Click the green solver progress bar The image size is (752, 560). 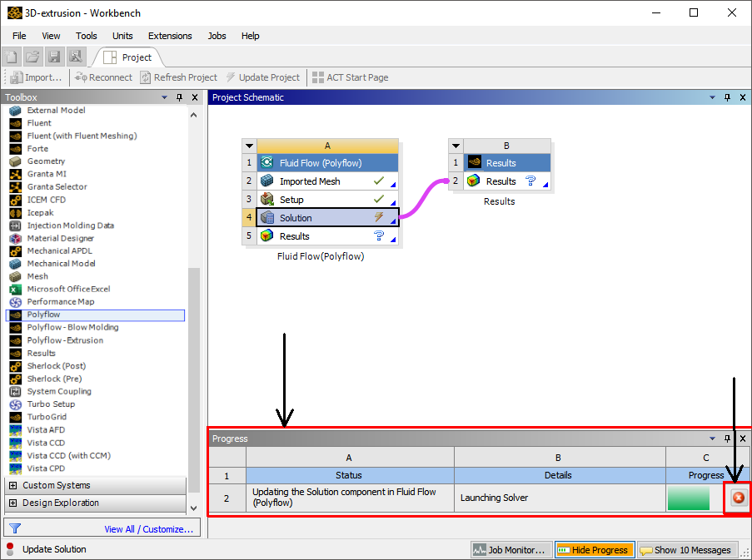coord(690,498)
